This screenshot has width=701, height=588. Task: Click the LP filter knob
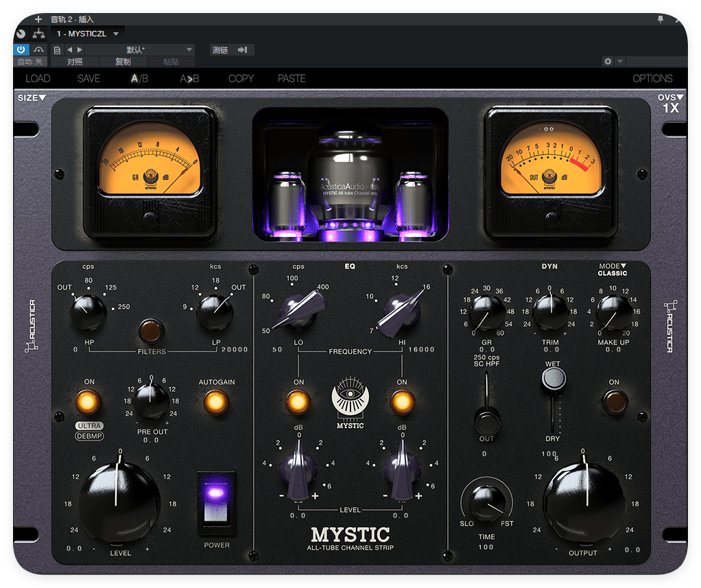coord(215,311)
